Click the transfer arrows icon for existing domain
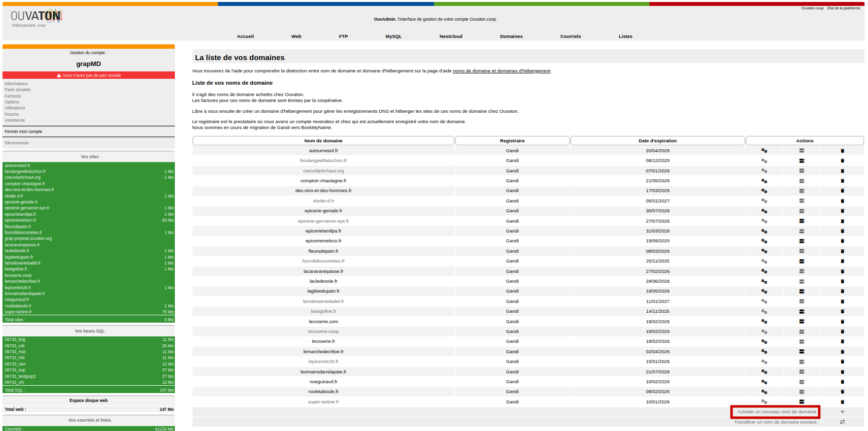Image resolution: width=868 pixels, height=431 pixels. (x=842, y=422)
